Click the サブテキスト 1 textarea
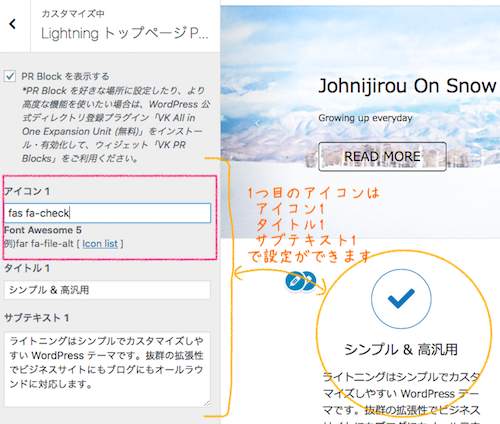Image resolution: width=500 pixels, height=424 pixels. point(107,369)
